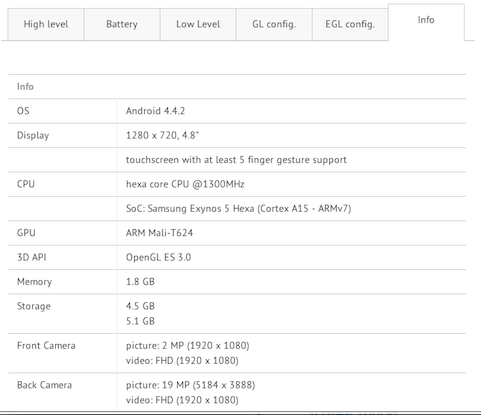Screen dimensions: 481x415
Task: Select the '4.5 GB' storage value
Action: [x=140, y=306]
